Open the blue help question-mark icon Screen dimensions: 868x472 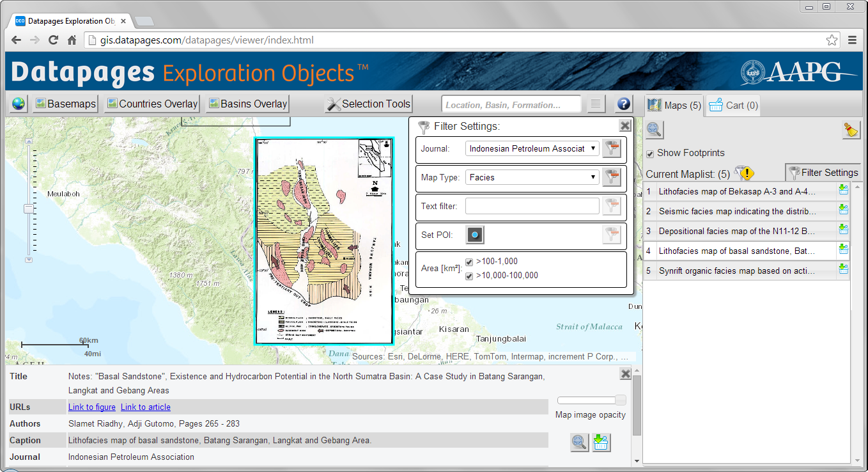point(624,104)
